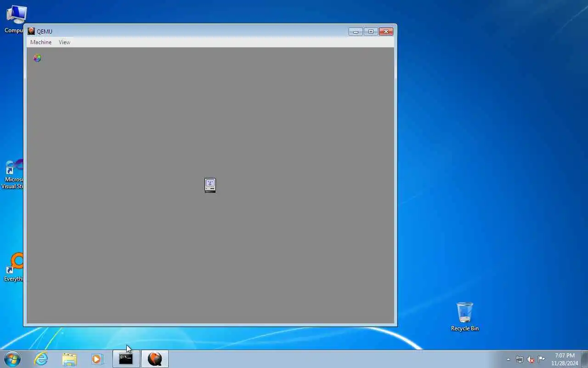
Task: Open the taskbar clock showing 7:07 PM
Action: [565, 359]
